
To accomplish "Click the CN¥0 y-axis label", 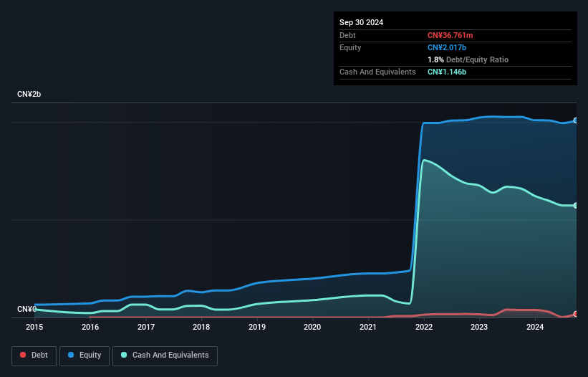I will (x=26, y=309).
